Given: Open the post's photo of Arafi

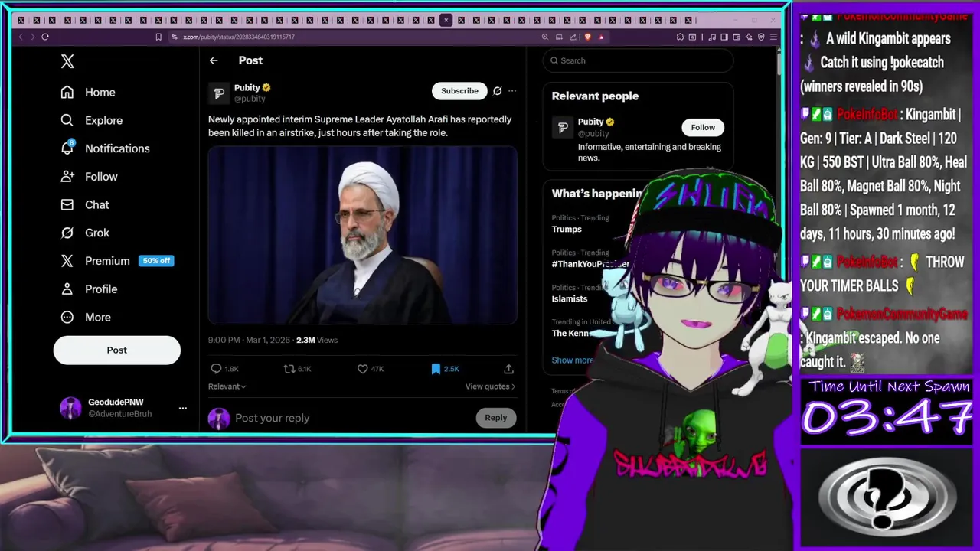Looking at the screenshot, I should [363, 235].
